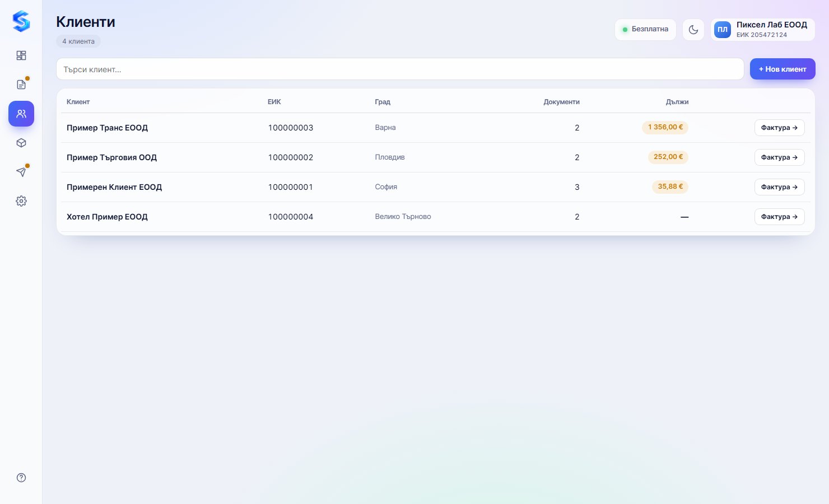Click the Клиенти page heading
This screenshot has width=829, height=504.
click(x=86, y=22)
